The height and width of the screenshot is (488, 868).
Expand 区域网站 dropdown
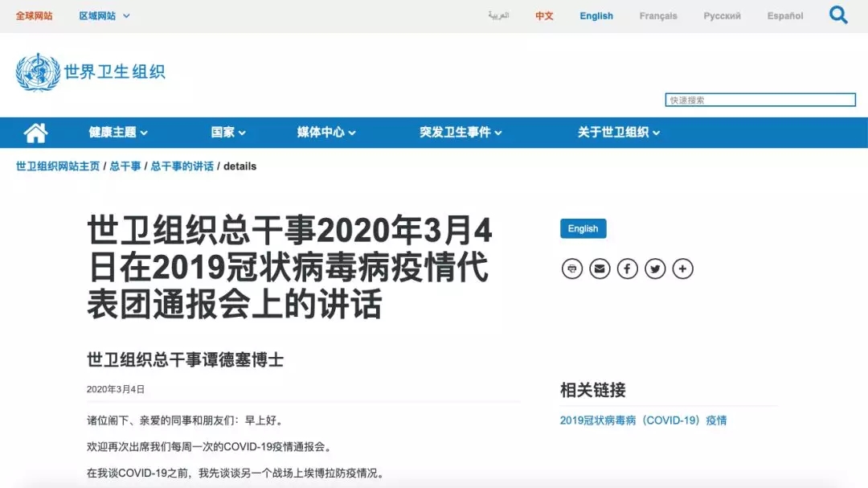point(104,16)
